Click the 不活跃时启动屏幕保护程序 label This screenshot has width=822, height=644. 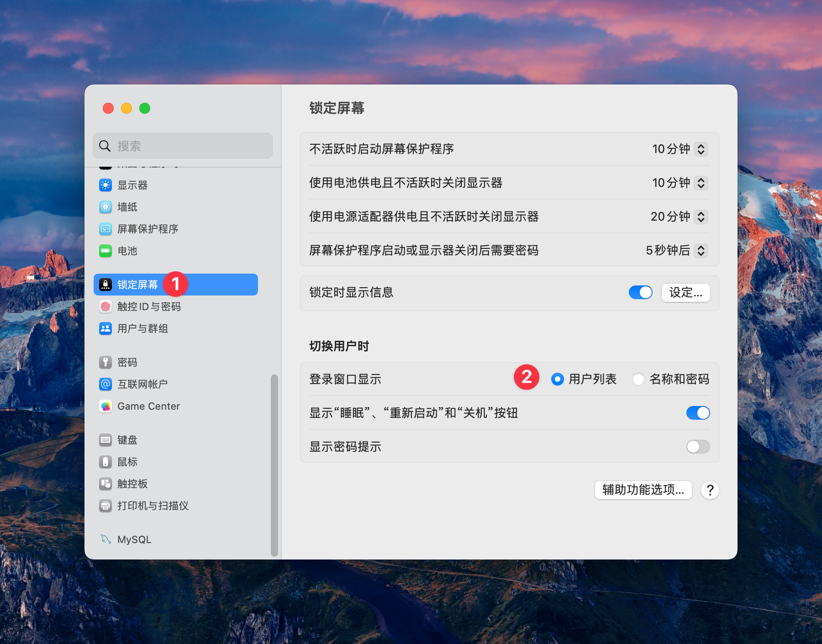pyautogui.click(x=381, y=149)
